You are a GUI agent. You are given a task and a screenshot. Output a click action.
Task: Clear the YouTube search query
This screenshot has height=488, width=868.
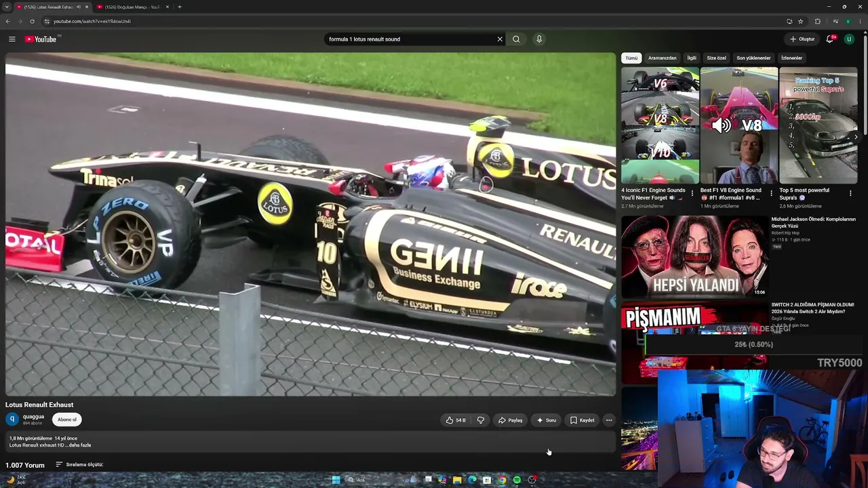click(x=500, y=39)
